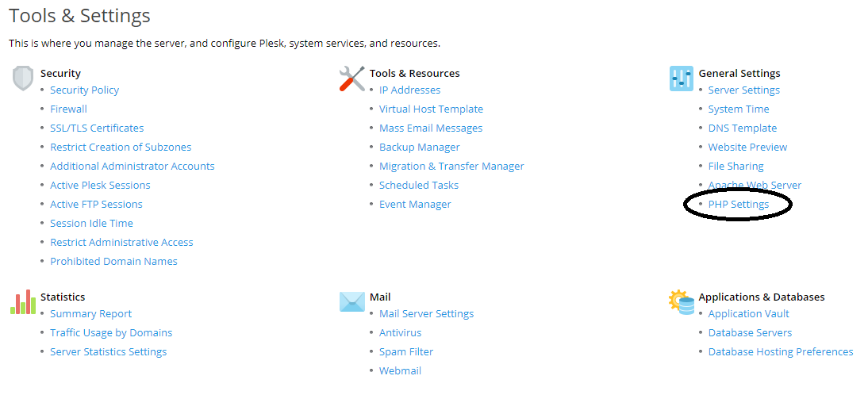This screenshot has width=868, height=395.
Task: Open Mail Server Settings
Action: point(427,313)
